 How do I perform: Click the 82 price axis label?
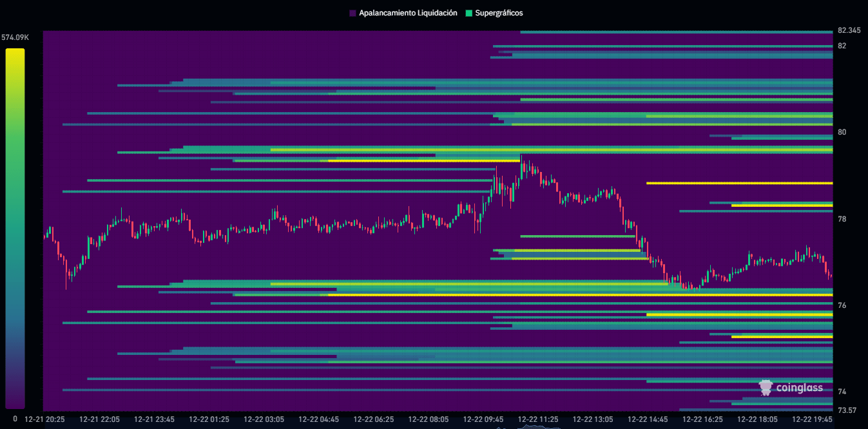coord(842,46)
